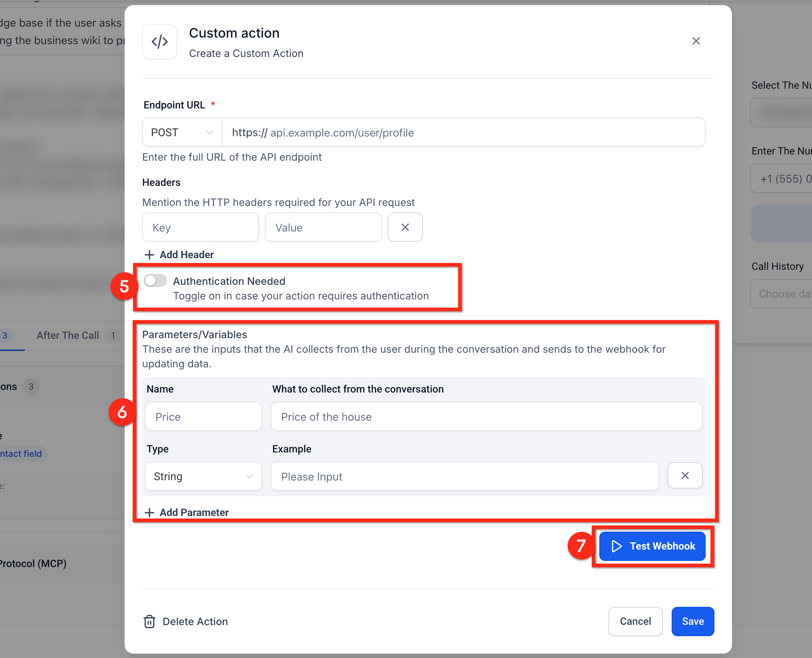This screenshot has width=812, height=658.
Task: Delete the Price parameter row
Action: [684, 475]
